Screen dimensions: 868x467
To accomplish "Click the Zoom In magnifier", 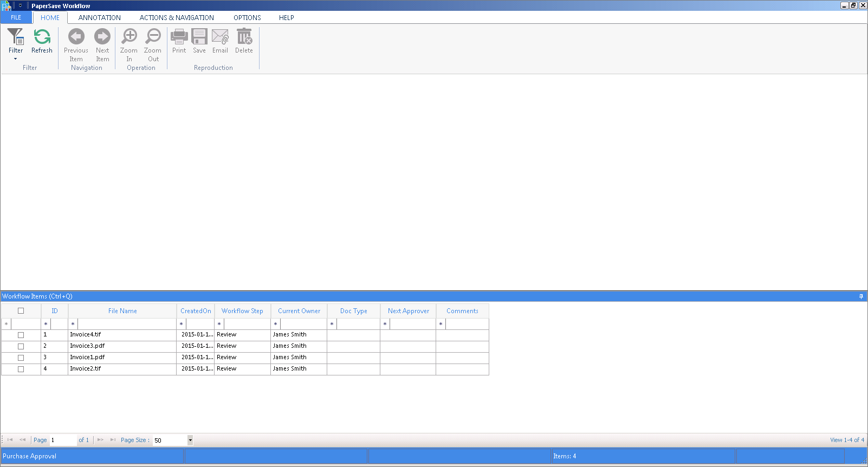I will point(129,37).
